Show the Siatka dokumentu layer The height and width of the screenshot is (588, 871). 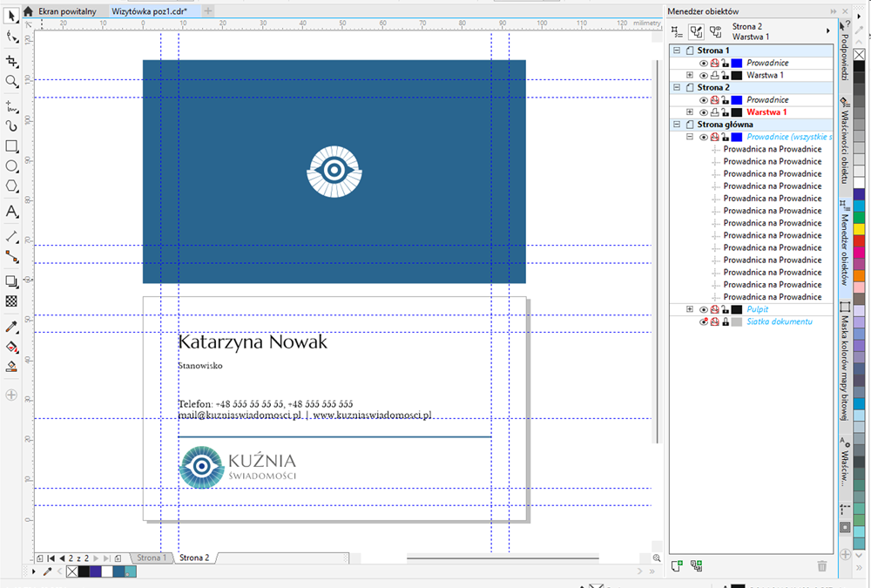[704, 322]
